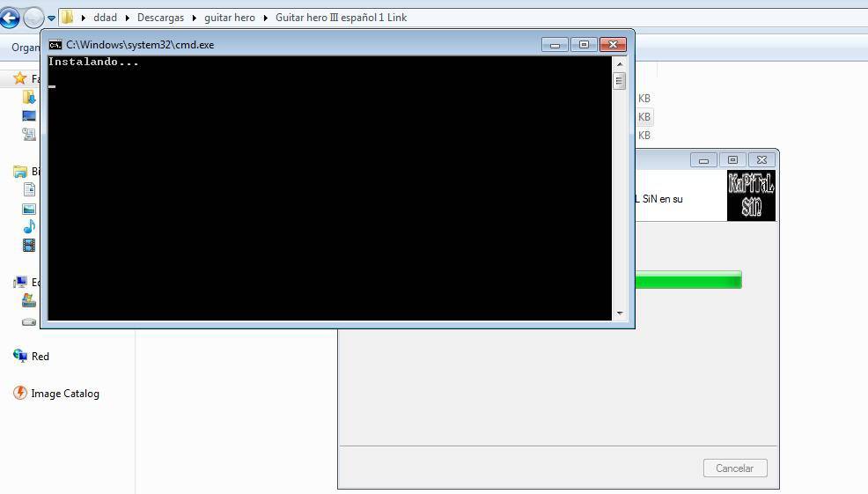Viewport: 868px width, 494px height.
Task: Open the Documents library icon
Action: click(29, 190)
